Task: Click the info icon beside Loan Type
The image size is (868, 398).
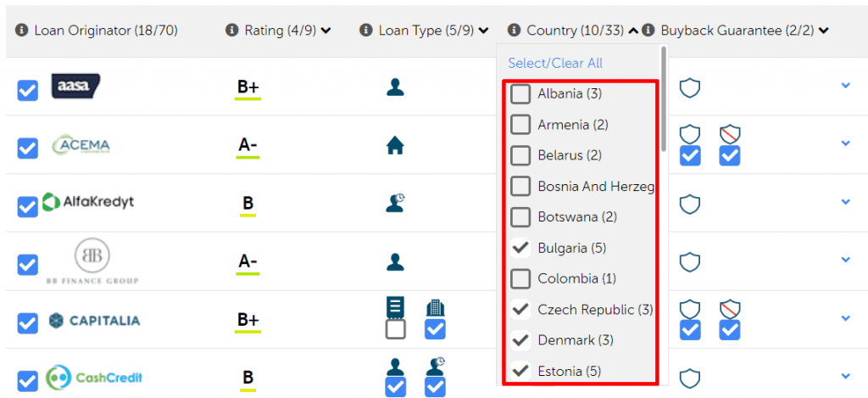Action: (366, 31)
